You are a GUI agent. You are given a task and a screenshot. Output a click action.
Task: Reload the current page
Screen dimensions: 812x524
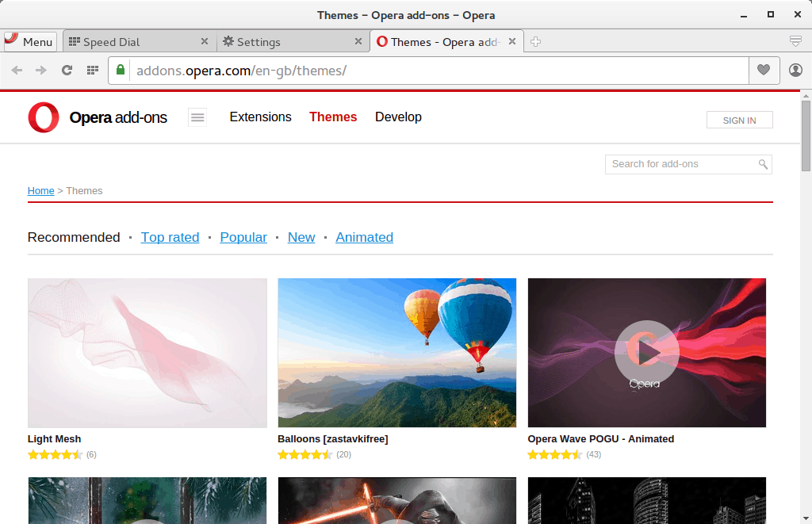pyautogui.click(x=67, y=70)
